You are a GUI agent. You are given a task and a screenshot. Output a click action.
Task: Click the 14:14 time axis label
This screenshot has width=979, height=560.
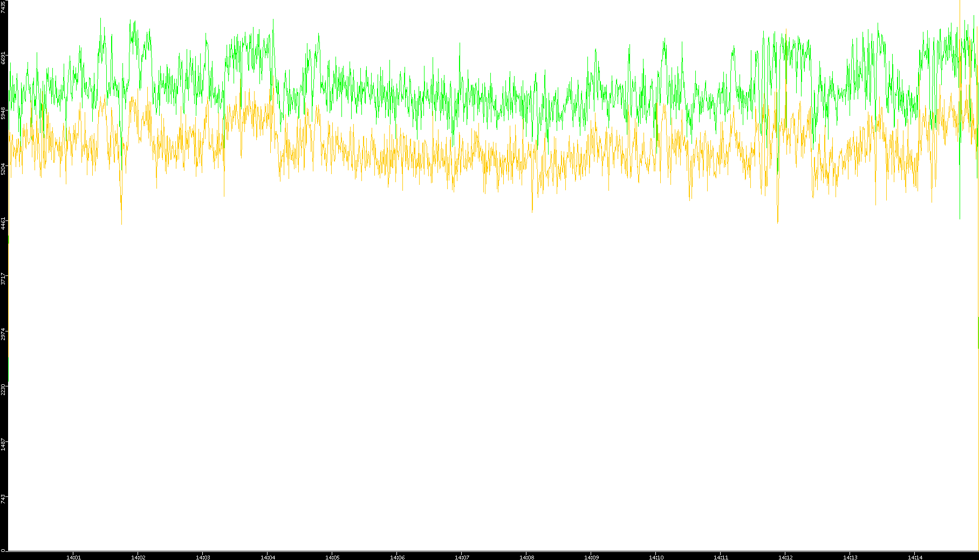915,557
